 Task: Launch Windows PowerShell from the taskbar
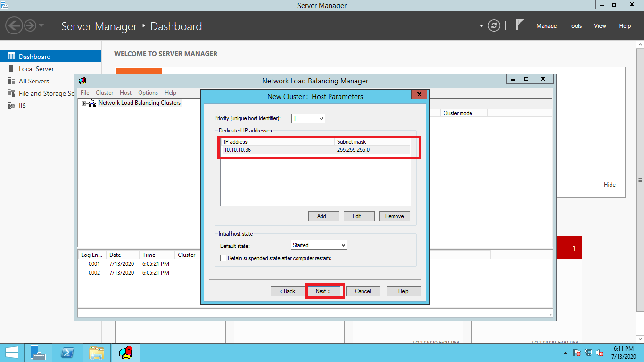tap(67, 353)
